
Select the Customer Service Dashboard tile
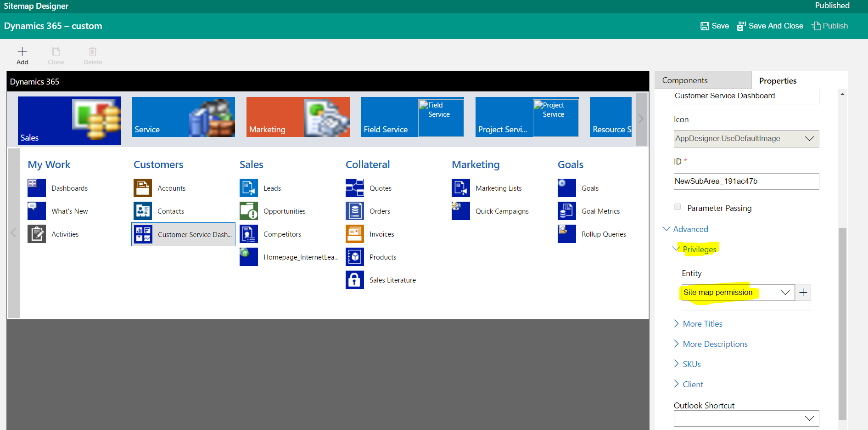pyautogui.click(x=183, y=234)
